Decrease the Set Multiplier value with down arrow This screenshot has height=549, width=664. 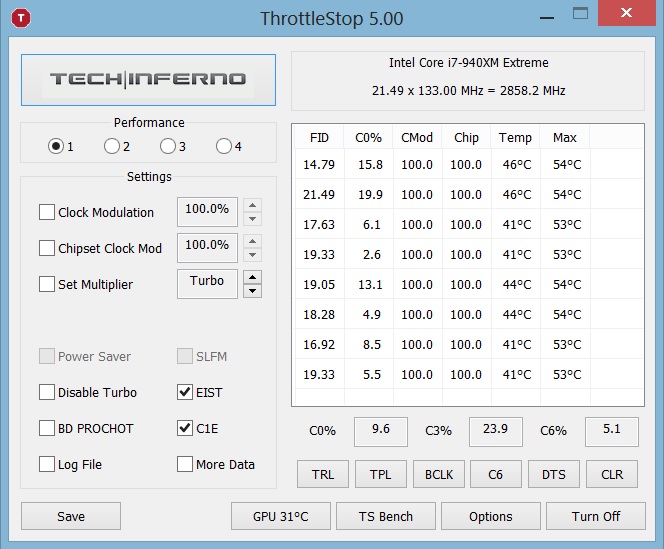tap(252, 291)
